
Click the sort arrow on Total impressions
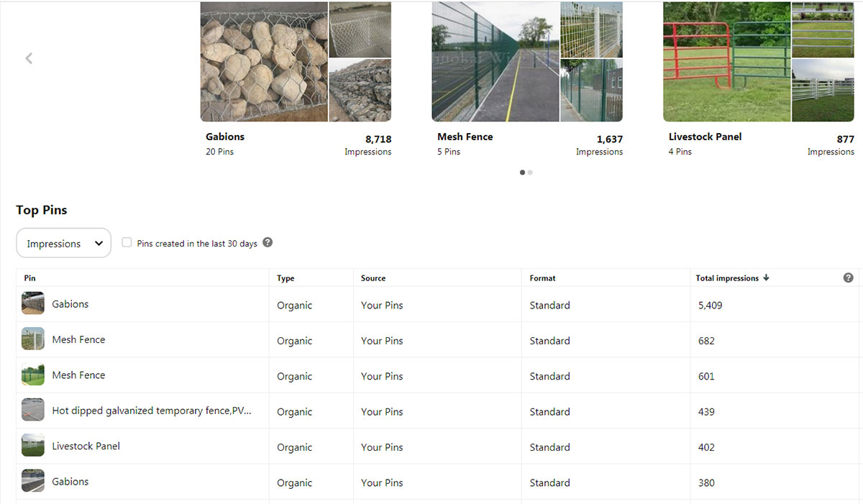click(x=767, y=278)
